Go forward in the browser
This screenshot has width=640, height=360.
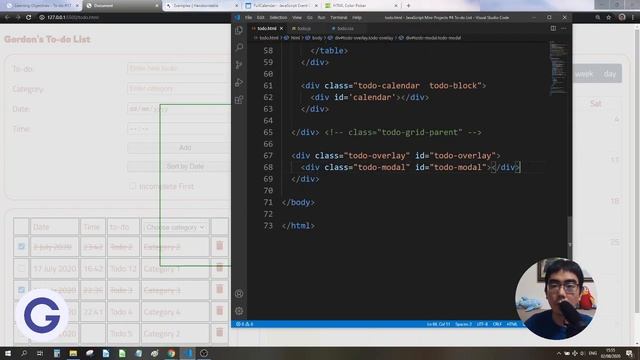click(x=18, y=17)
